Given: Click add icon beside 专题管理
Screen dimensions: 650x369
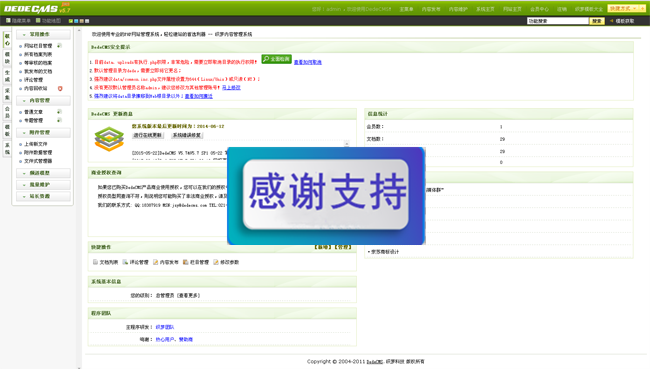Looking at the screenshot, I should (59, 120).
